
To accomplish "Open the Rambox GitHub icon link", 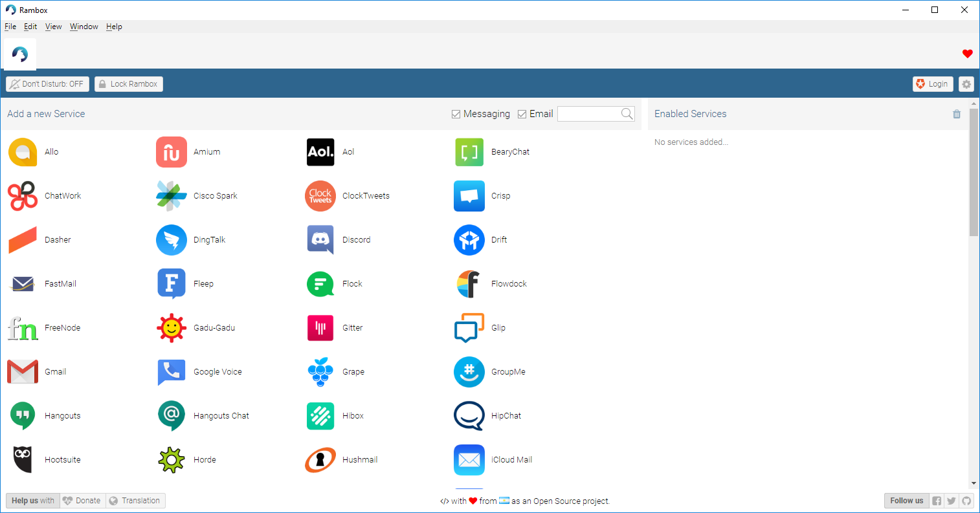I will [966, 501].
